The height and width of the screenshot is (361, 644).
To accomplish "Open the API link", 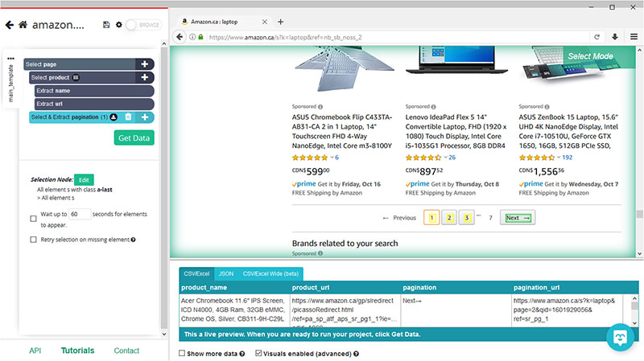I will [35, 351].
